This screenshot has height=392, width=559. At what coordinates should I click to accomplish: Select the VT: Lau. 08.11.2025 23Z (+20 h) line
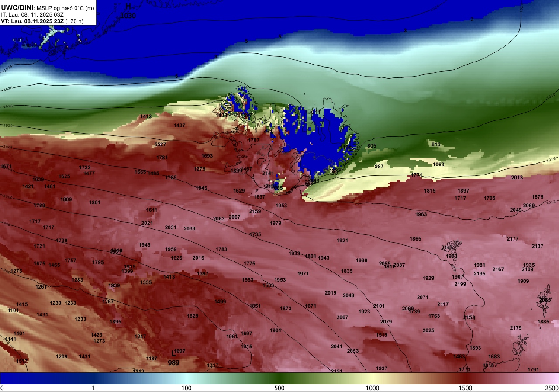(42, 21)
